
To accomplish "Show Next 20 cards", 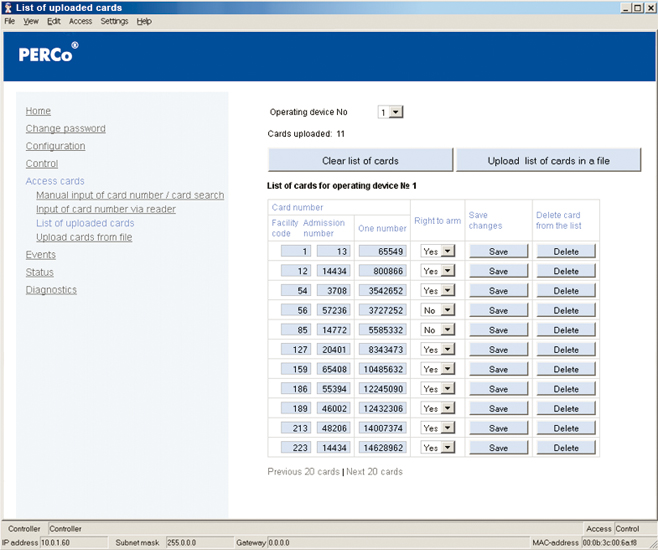I will click(x=374, y=472).
